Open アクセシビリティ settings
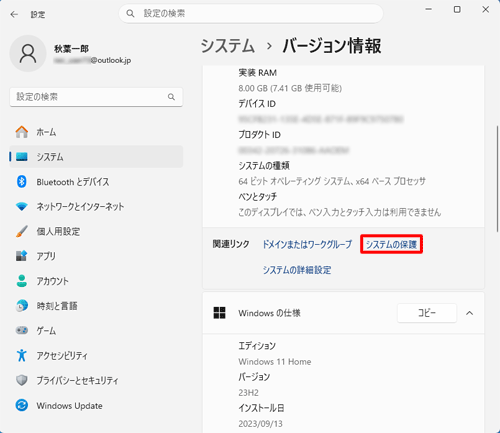The width and height of the screenshot is (500, 433). 96,355
